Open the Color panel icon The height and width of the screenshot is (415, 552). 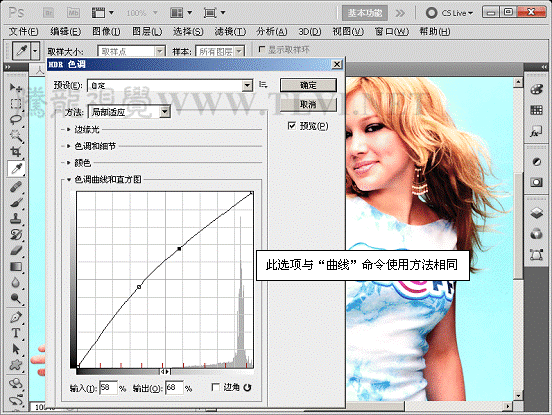pyautogui.click(x=537, y=89)
